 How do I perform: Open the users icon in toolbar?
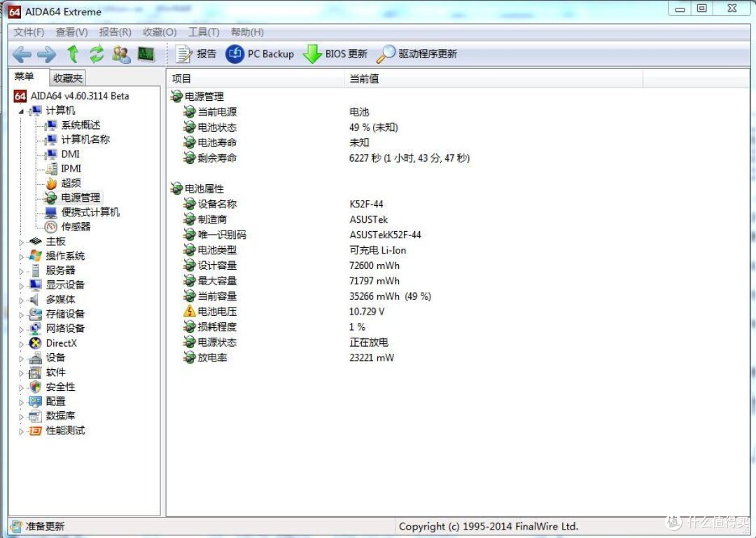click(121, 54)
